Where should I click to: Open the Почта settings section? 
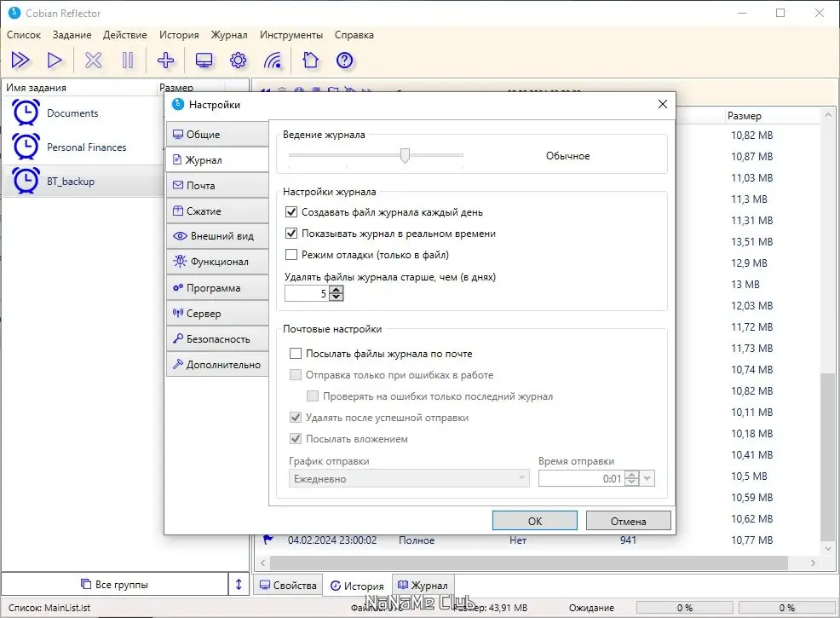[217, 186]
